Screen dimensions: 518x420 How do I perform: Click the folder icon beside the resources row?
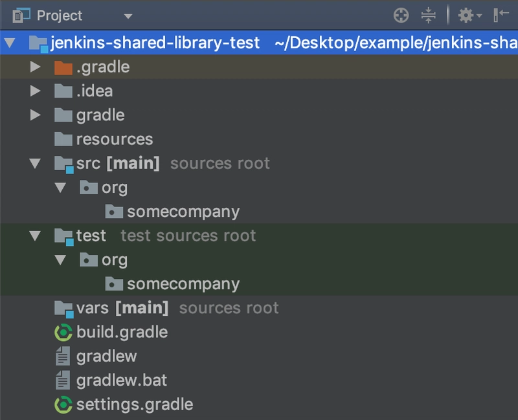pyautogui.click(x=63, y=139)
